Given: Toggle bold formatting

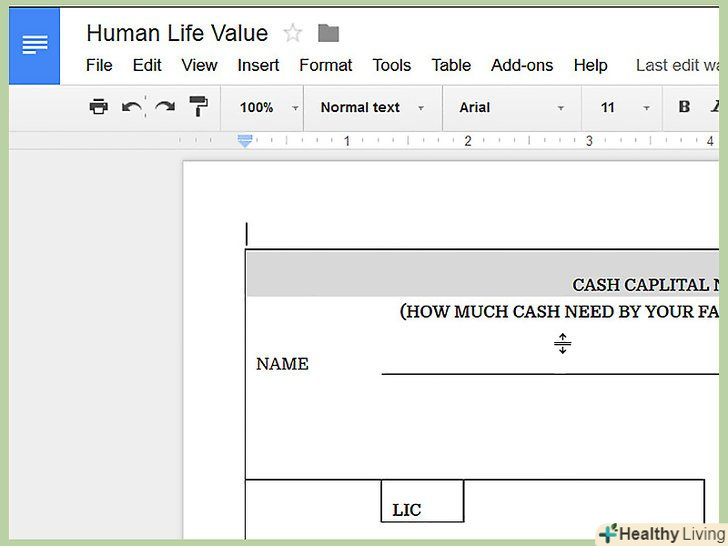Looking at the screenshot, I should (684, 107).
